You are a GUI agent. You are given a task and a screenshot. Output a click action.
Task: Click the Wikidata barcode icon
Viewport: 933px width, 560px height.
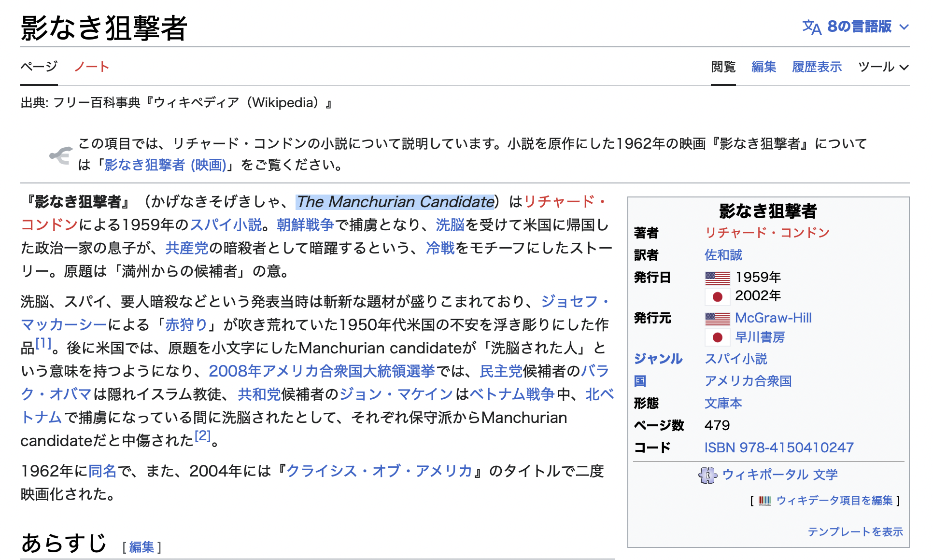click(x=765, y=501)
